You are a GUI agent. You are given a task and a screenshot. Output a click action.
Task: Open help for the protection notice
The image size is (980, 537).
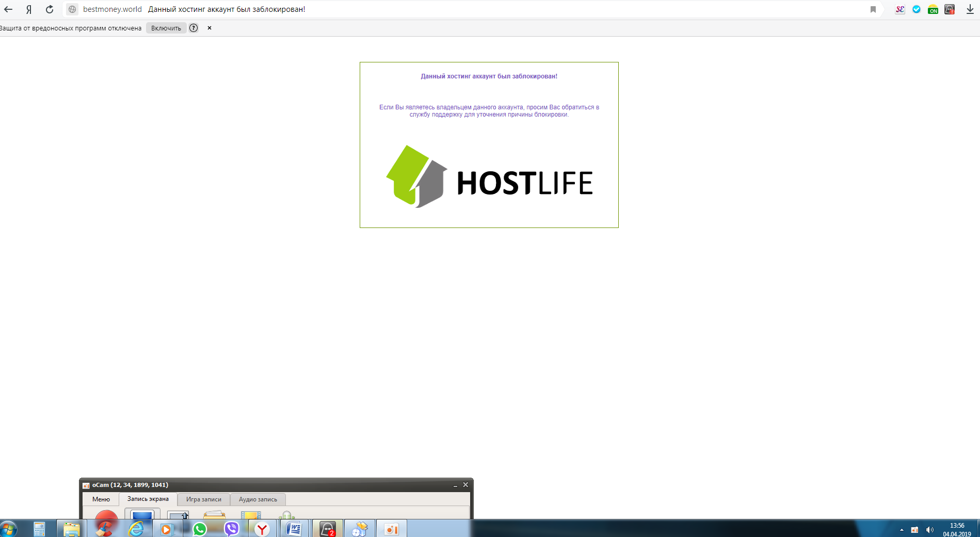(x=194, y=28)
